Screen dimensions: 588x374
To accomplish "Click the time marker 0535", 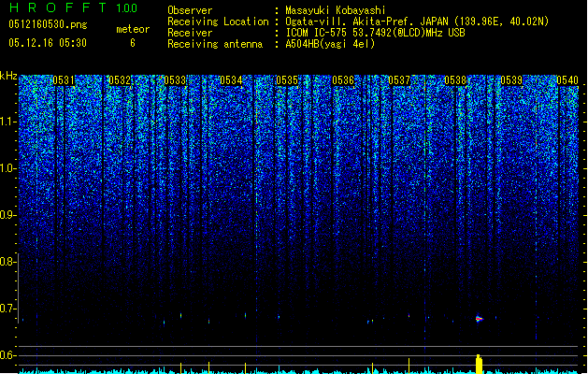I will [287, 80].
